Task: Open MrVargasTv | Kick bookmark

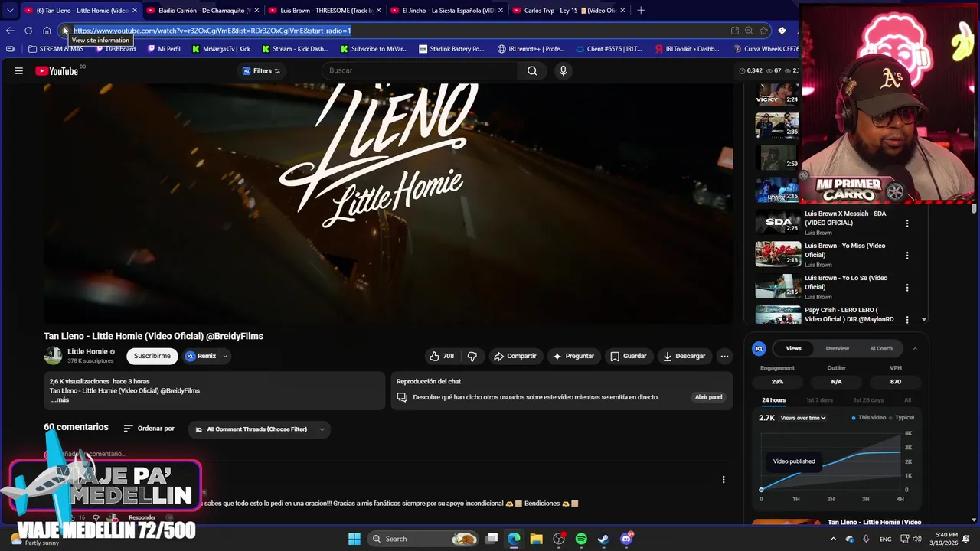Action: [220, 49]
